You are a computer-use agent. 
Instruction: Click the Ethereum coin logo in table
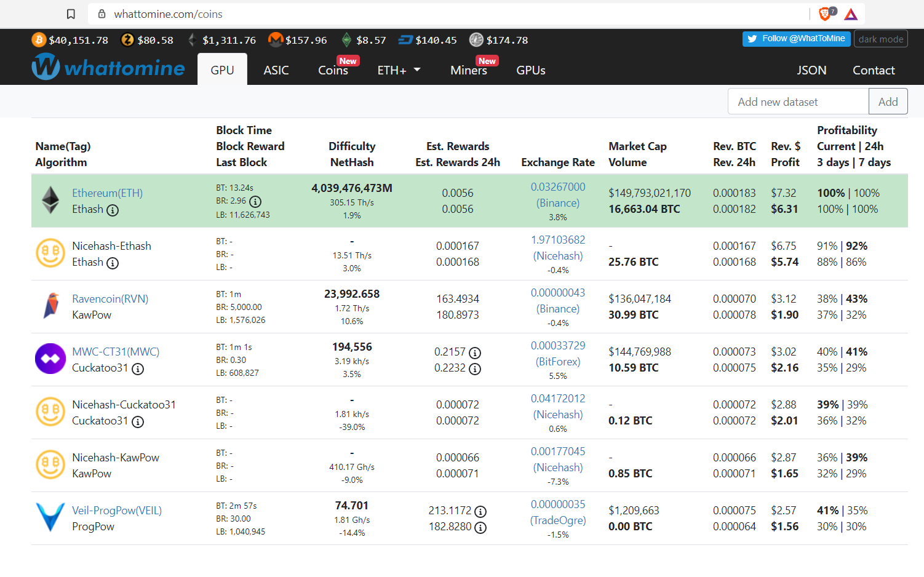click(x=50, y=201)
